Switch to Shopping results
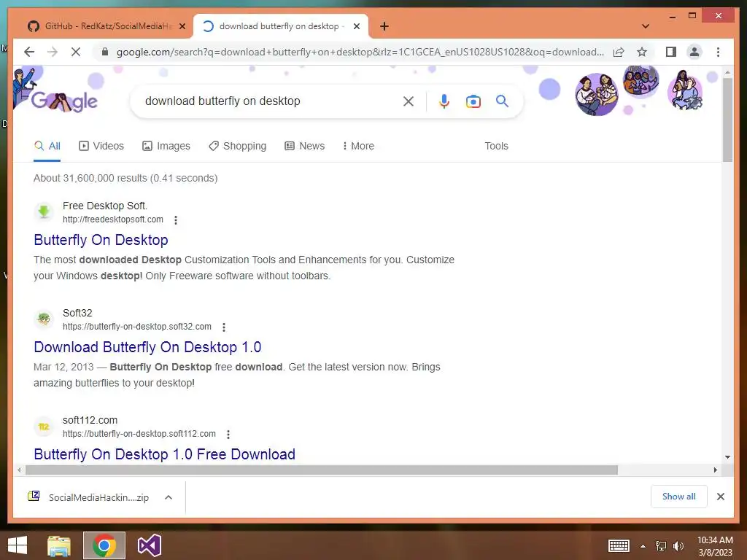 pyautogui.click(x=237, y=146)
